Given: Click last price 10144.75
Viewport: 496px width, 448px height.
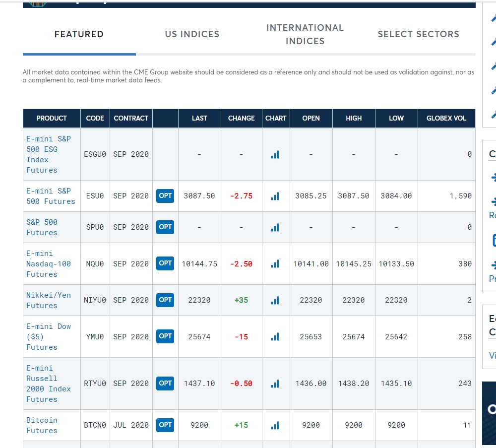Looking at the screenshot, I should click(199, 264).
